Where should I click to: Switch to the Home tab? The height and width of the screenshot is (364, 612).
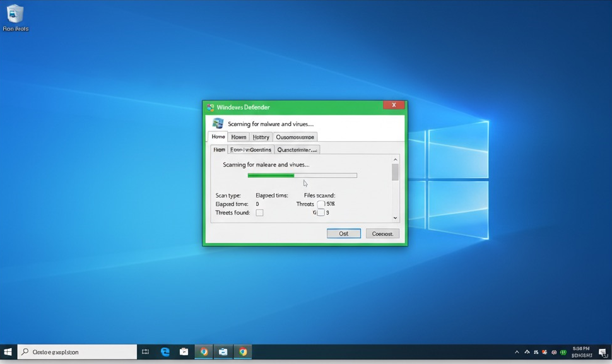point(218,137)
